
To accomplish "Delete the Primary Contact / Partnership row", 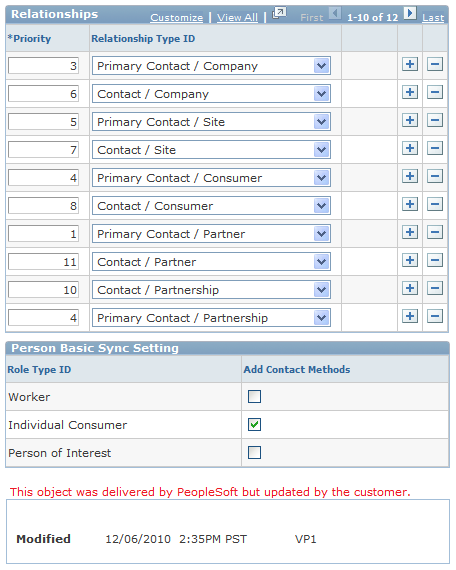I will (435, 316).
